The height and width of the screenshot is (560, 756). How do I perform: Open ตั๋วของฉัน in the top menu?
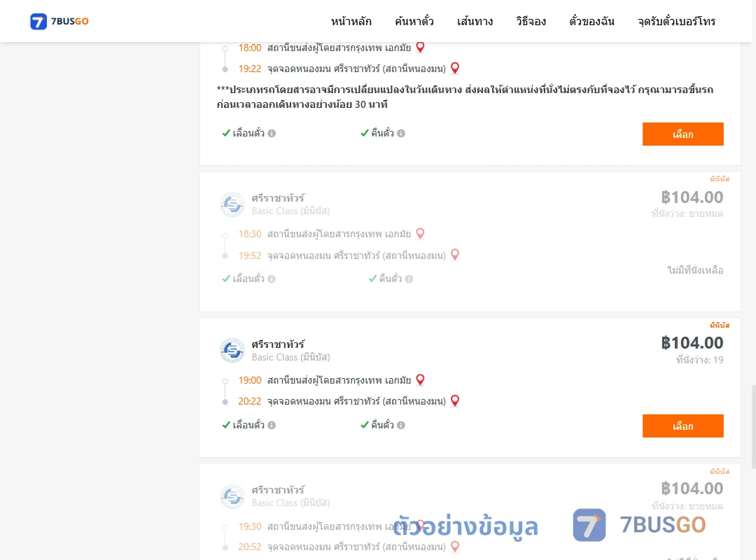pos(591,21)
